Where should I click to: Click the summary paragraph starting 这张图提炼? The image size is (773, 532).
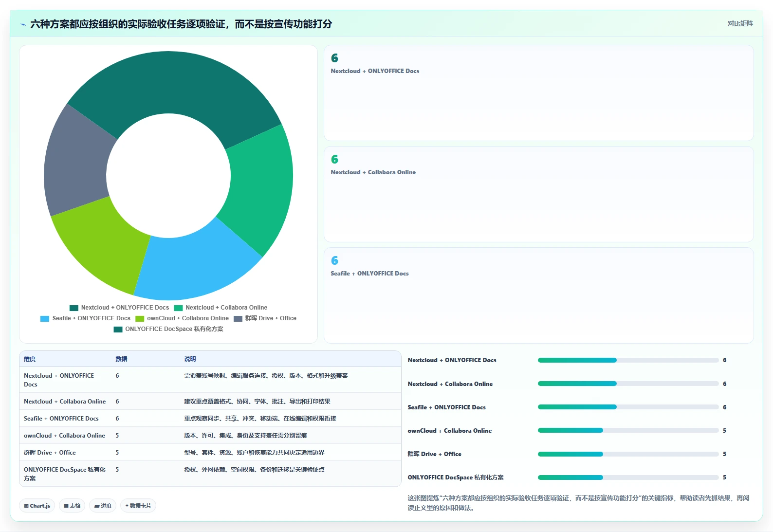[578, 503]
